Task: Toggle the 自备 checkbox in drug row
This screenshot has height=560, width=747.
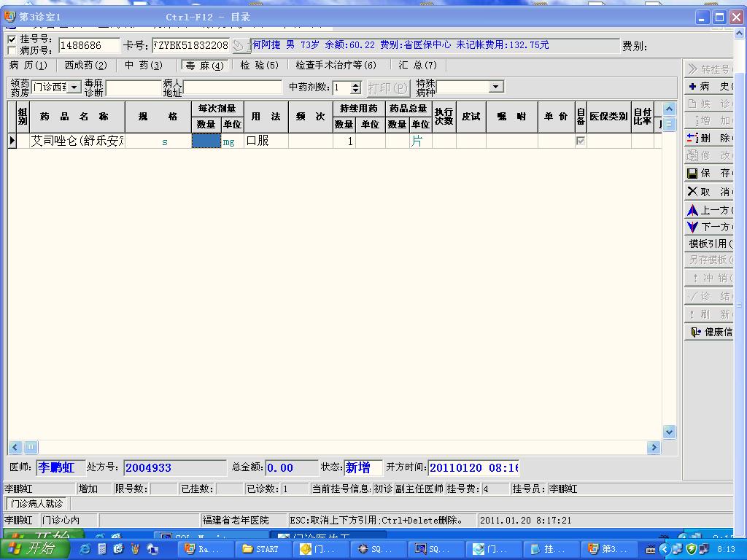Action: [x=581, y=141]
